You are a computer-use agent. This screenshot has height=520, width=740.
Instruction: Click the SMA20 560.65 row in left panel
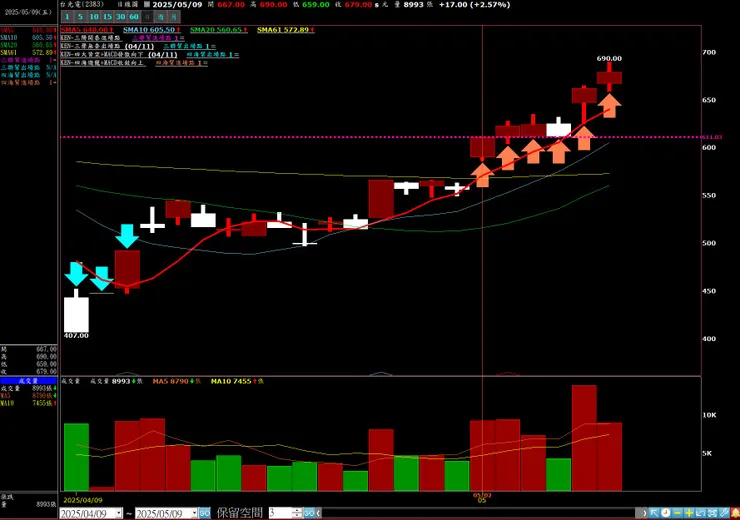pyautogui.click(x=28, y=45)
